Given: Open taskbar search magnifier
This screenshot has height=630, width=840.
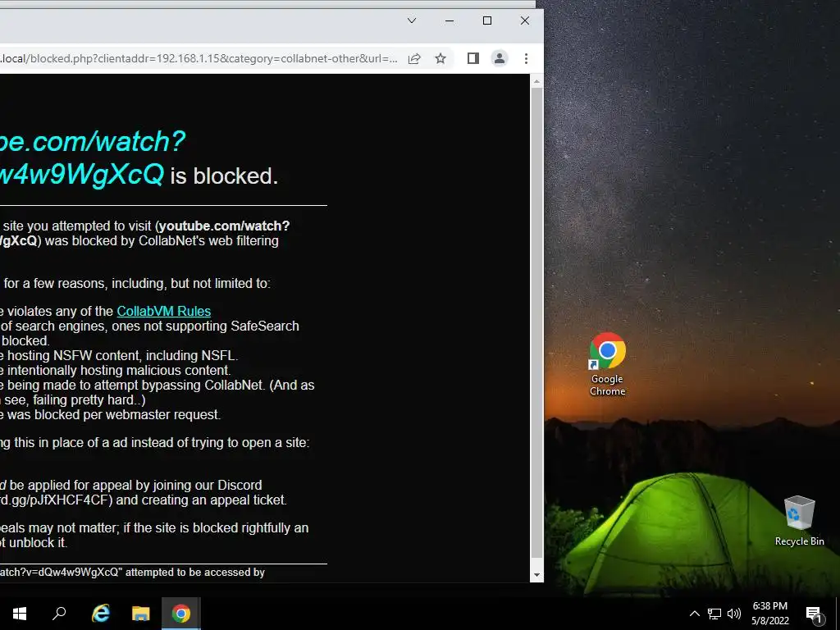Looking at the screenshot, I should pyautogui.click(x=59, y=614).
